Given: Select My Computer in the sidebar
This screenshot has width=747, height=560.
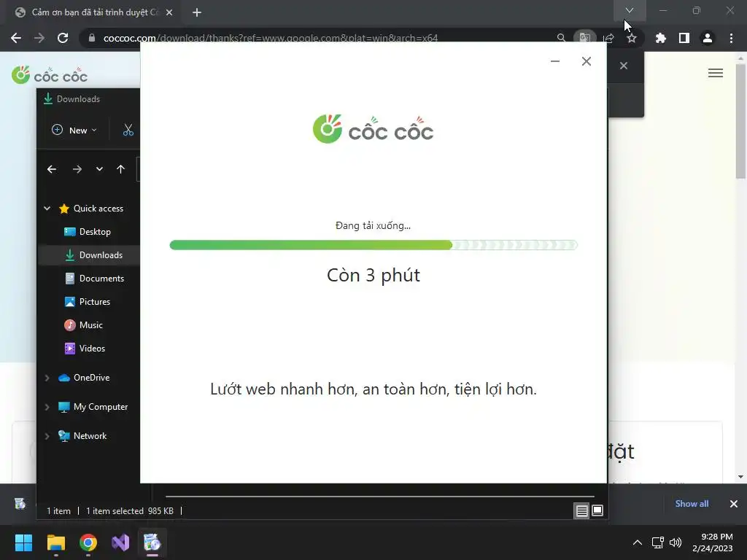Looking at the screenshot, I should click(101, 407).
